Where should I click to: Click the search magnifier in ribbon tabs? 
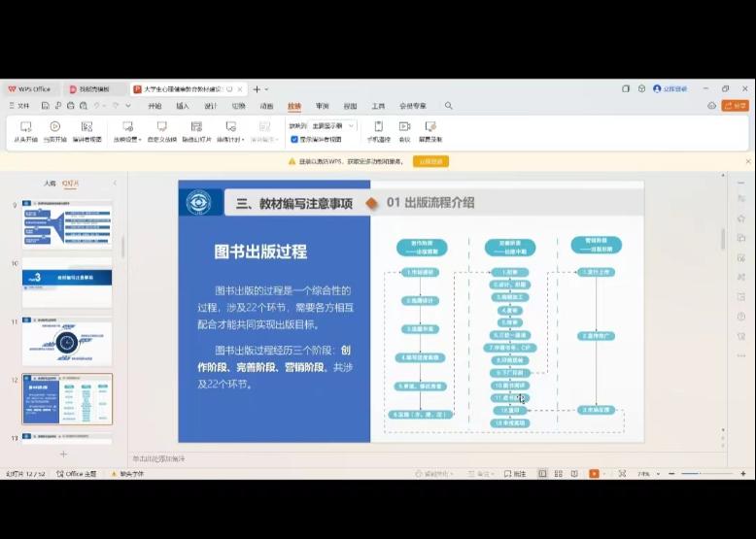coord(448,106)
